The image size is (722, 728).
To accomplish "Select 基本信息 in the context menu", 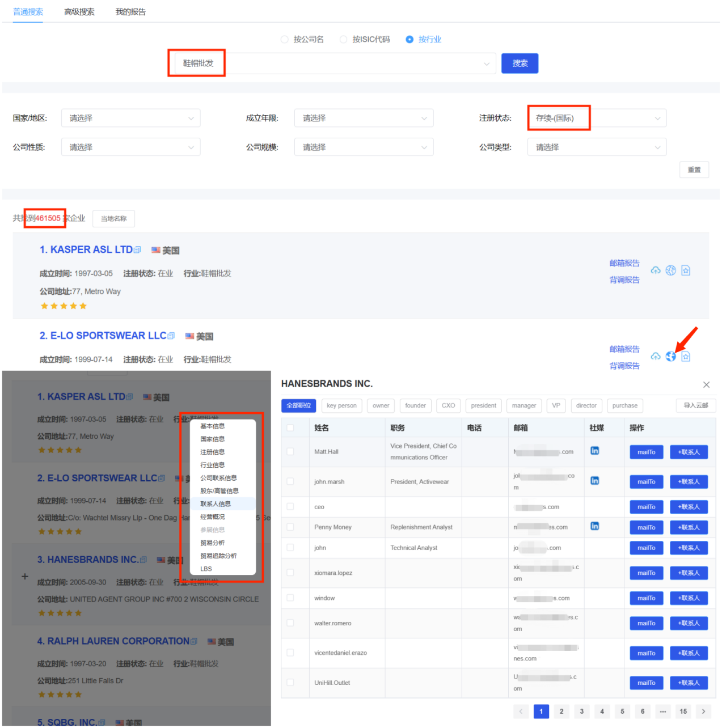I will click(223, 426).
